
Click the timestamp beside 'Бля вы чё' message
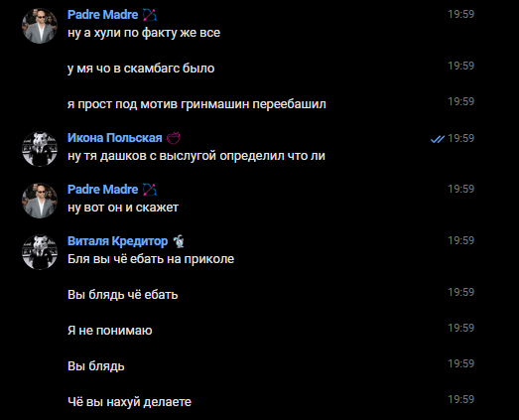pyautogui.click(x=461, y=240)
